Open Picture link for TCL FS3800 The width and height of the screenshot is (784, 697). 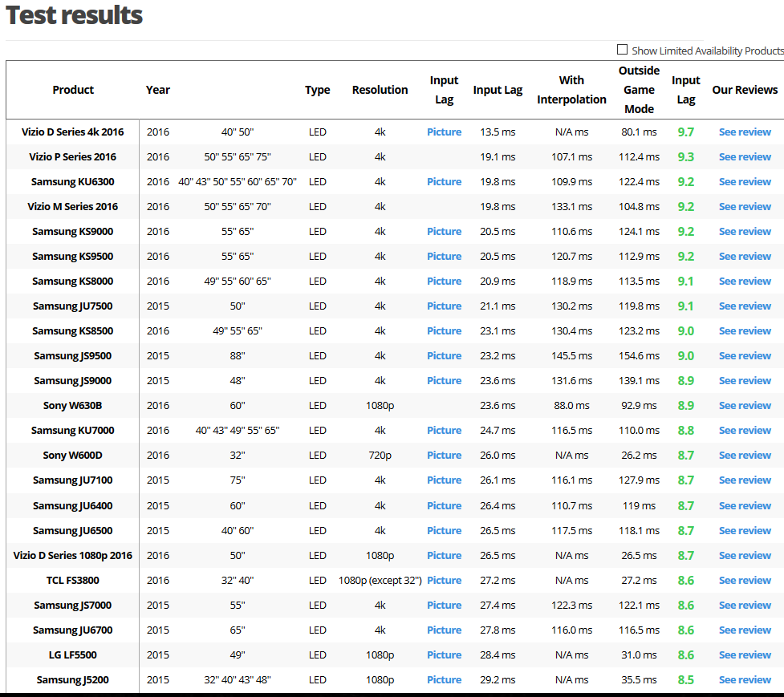[444, 581]
